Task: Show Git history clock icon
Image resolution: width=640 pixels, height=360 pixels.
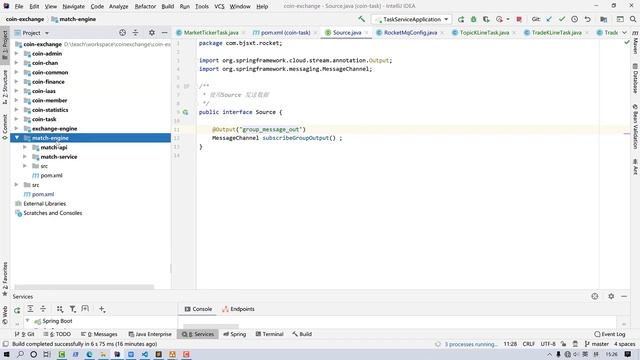Action: 574,19
